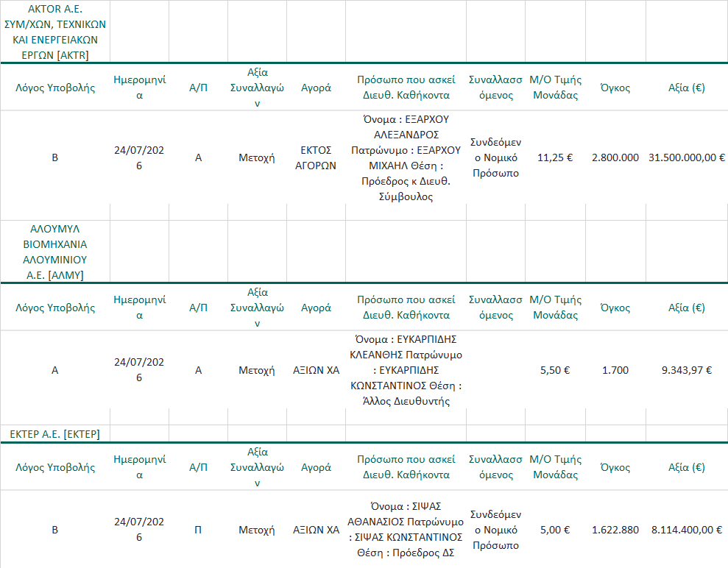Click the volume 1.622.880
The width and height of the screenshot is (728, 568).
click(x=615, y=530)
